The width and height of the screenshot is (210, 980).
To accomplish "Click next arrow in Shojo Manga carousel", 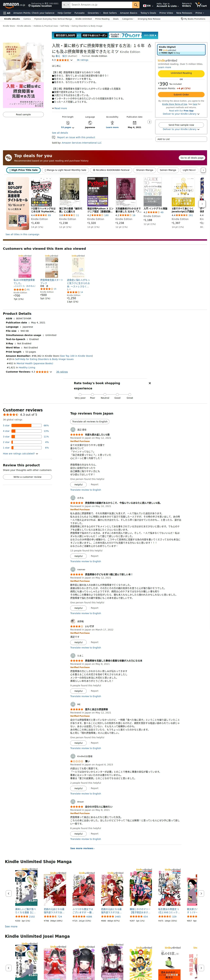I will [x=201, y=893].
